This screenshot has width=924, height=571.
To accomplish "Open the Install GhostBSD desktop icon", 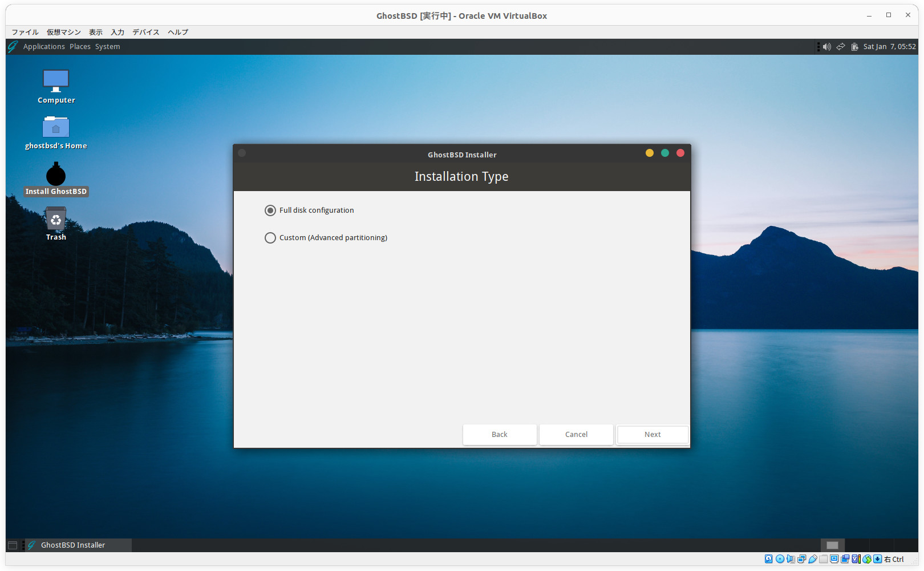I will tap(56, 175).
